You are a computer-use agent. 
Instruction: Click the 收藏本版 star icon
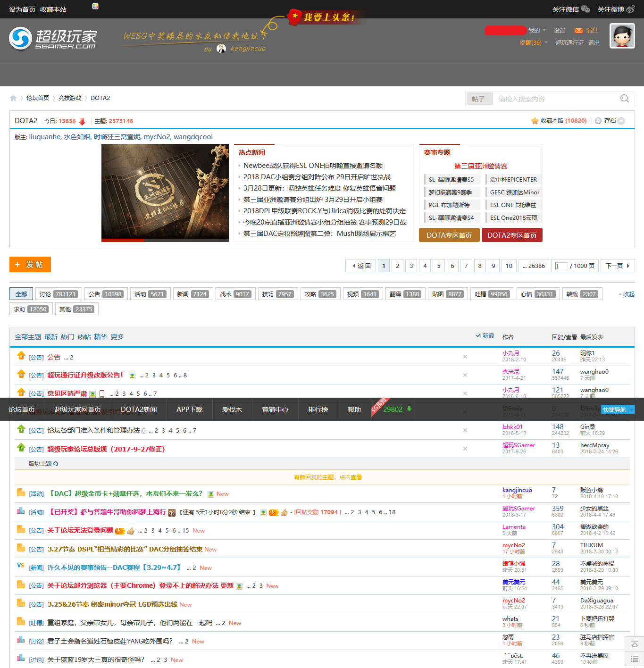pyautogui.click(x=535, y=121)
